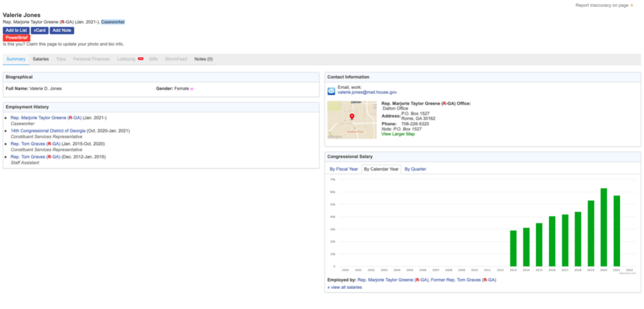Download the vCard
This screenshot has height=309, width=644.
(39, 30)
